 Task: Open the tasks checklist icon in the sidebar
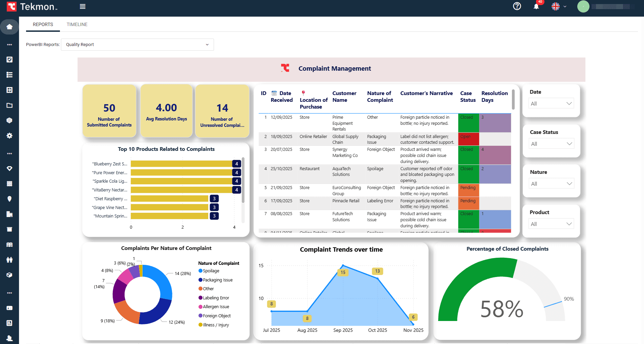tap(9, 59)
